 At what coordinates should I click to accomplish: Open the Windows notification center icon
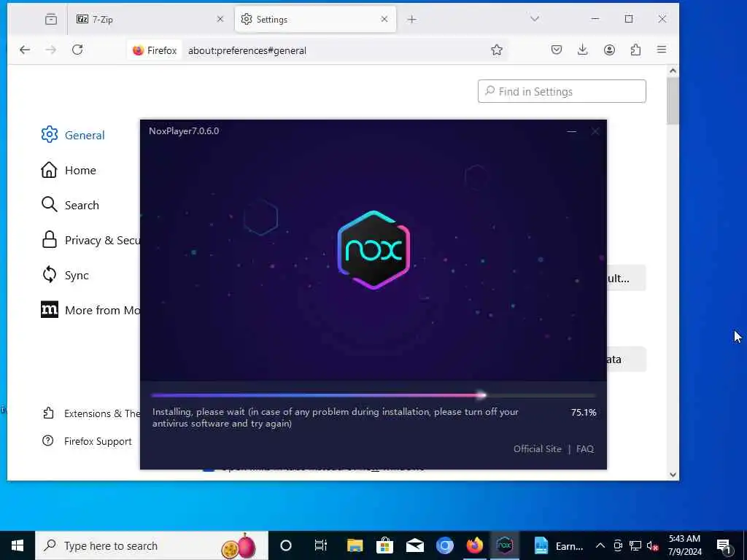724,545
